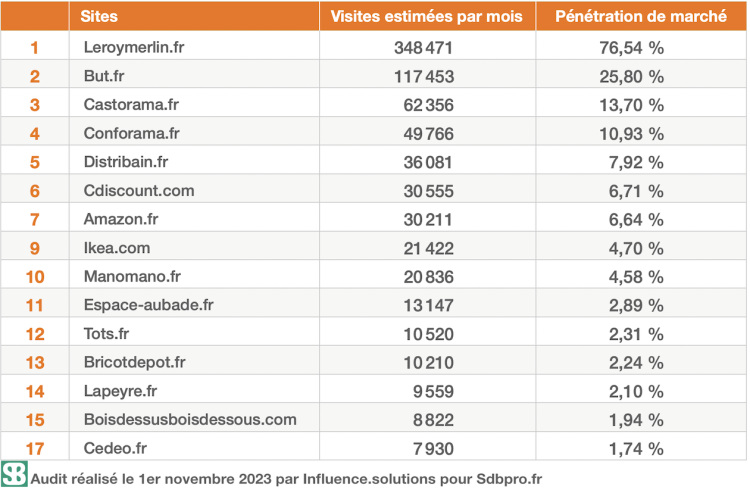The width and height of the screenshot is (750, 490).
Task: Click rank number 17
Action: pyautogui.click(x=34, y=449)
